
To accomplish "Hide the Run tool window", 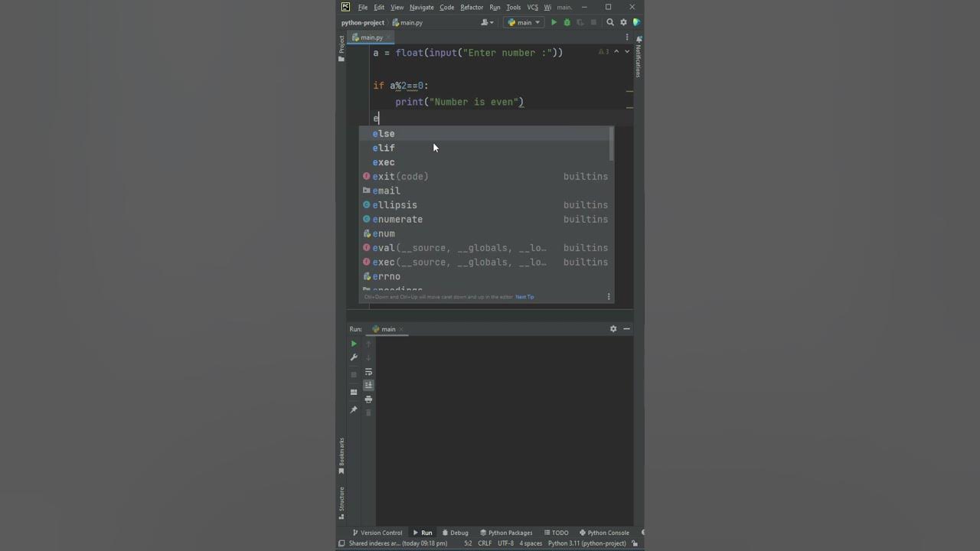I will (626, 329).
